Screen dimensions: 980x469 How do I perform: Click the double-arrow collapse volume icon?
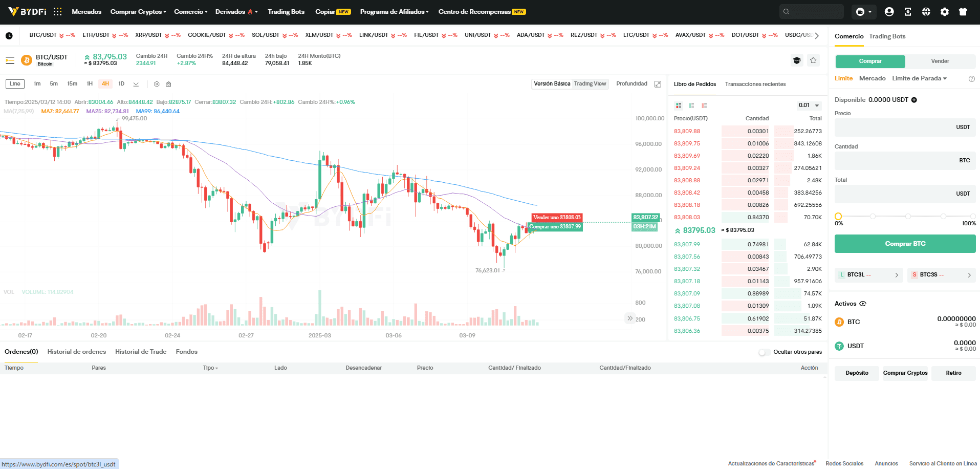(x=630, y=318)
